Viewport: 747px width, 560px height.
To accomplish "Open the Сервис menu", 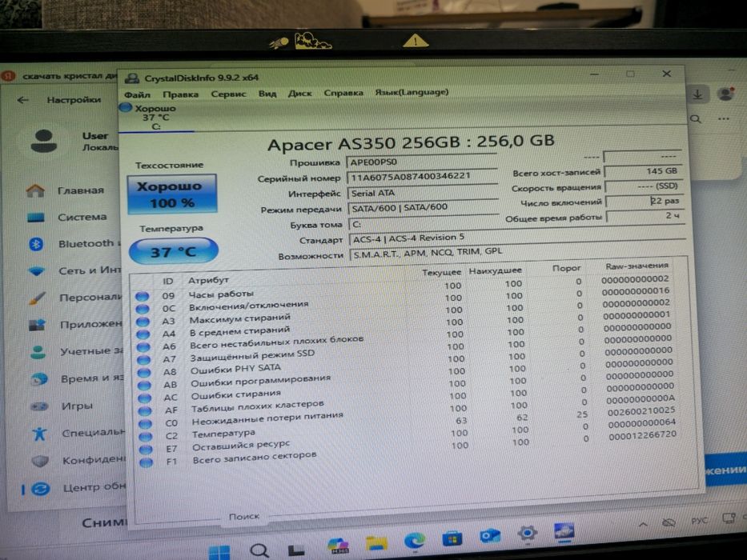I will (229, 94).
